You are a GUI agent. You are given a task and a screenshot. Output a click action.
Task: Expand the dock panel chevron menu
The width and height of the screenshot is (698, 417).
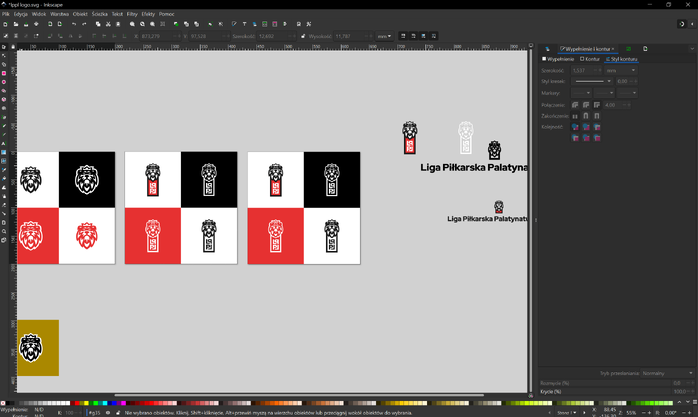(692, 49)
